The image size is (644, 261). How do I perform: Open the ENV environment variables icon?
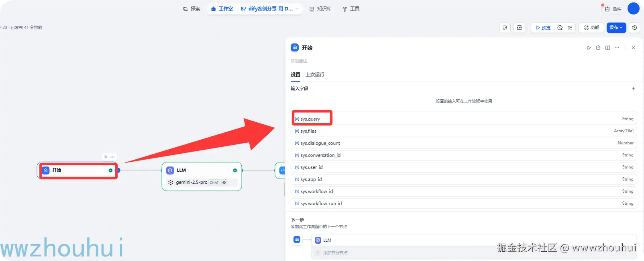pos(520,28)
